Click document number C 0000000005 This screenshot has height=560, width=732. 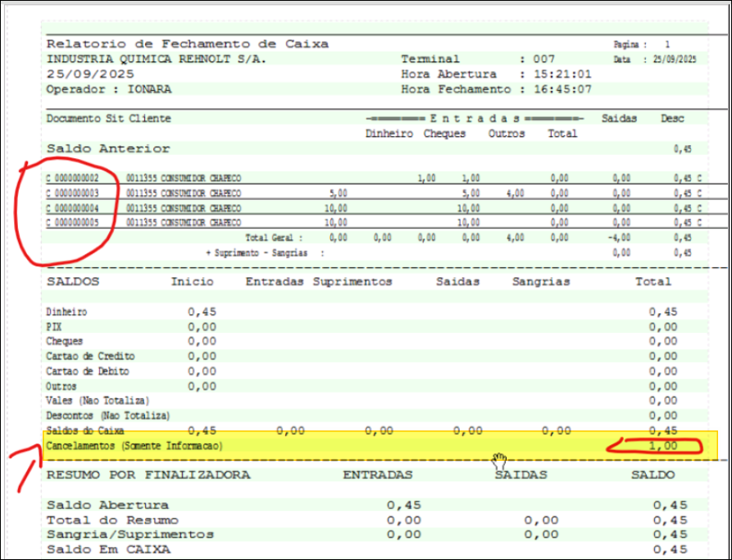pos(73,223)
